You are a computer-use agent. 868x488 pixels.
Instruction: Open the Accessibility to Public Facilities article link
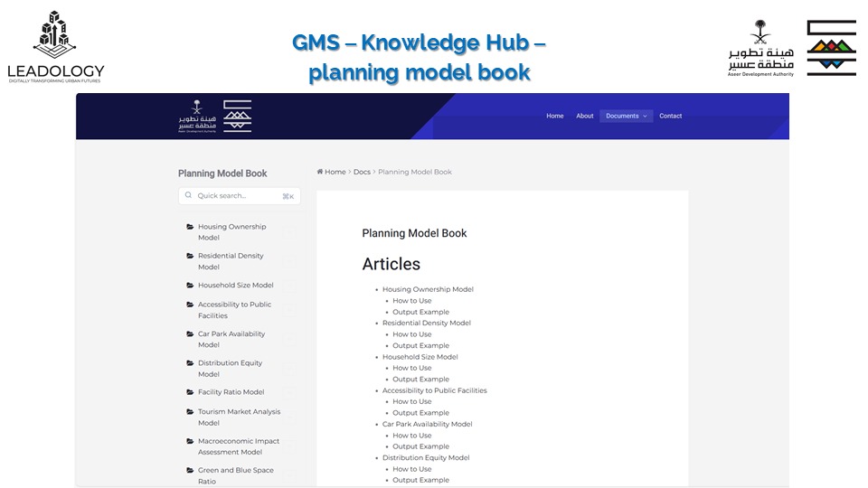tap(434, 390)
